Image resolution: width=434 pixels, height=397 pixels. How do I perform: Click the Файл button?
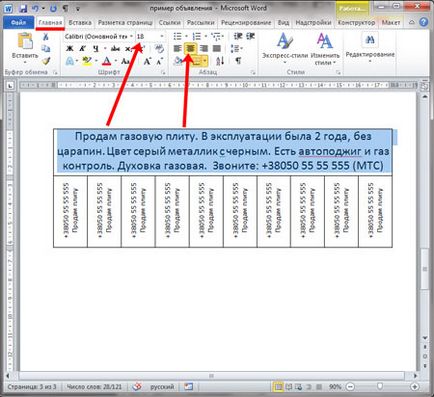coord(18,23)
